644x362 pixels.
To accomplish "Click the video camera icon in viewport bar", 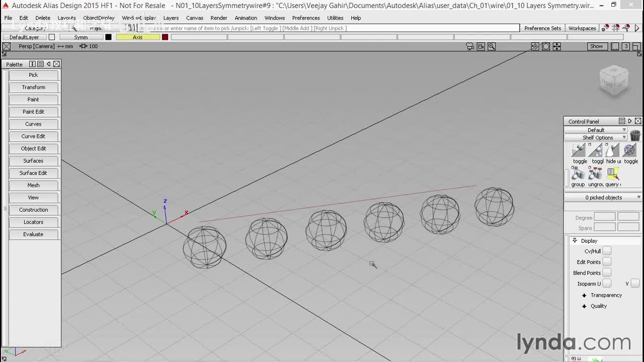I will coord(481,46).
